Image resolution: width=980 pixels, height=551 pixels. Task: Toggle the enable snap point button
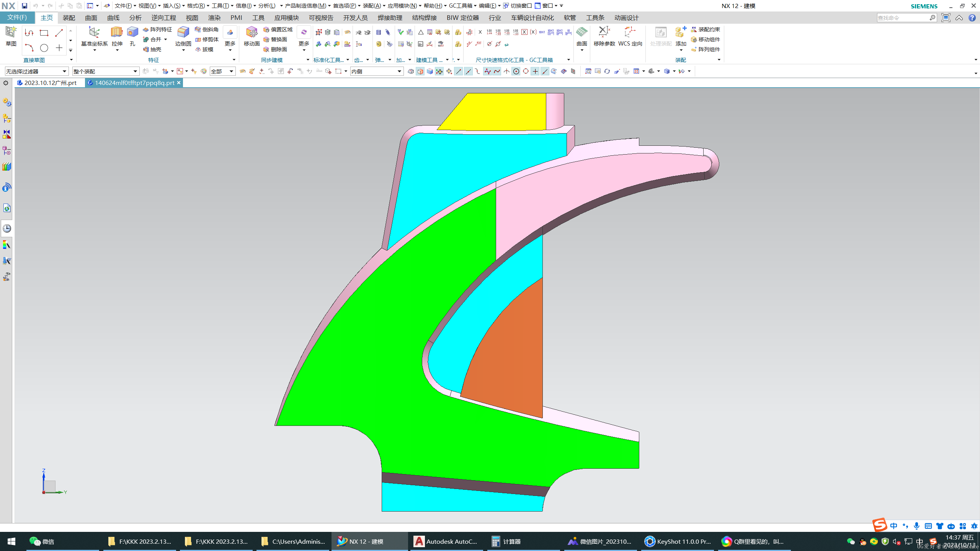(x=439, y=71)
